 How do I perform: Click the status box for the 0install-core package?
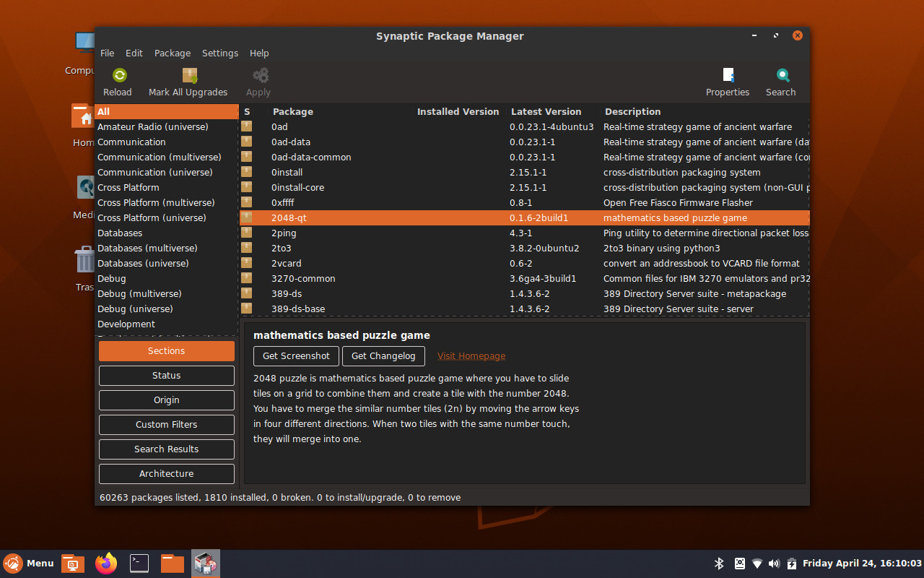[x=247, y=187]
